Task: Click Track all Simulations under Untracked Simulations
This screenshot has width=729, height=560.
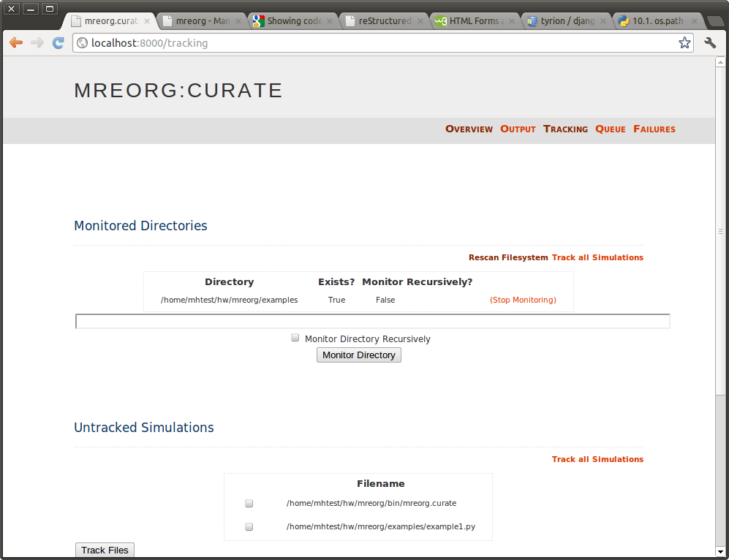Action: click(x=597, y=459)
